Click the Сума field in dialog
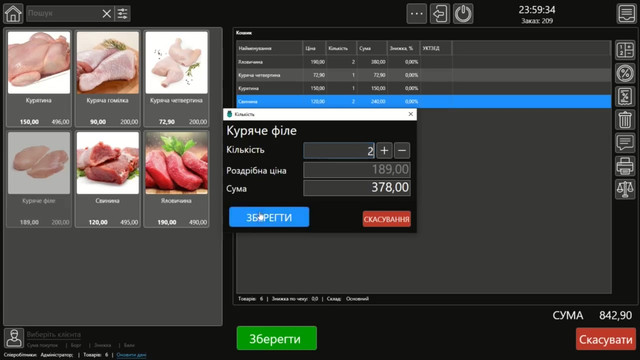This screenshot has height=360, width=640. (357, 188)
